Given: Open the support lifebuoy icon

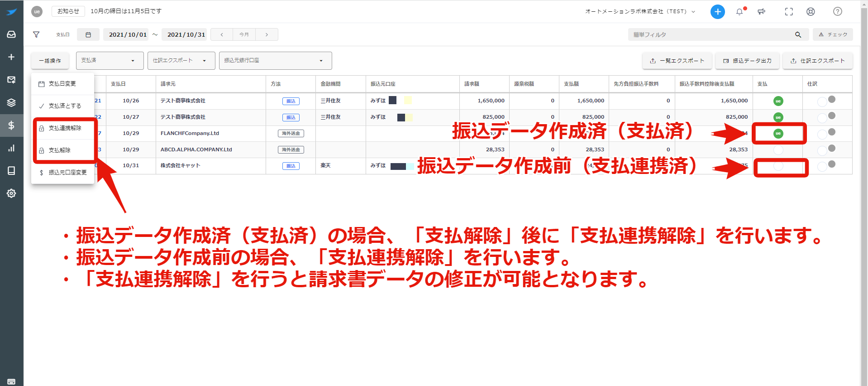Looking at the screenshot, I should pos(811,12).
